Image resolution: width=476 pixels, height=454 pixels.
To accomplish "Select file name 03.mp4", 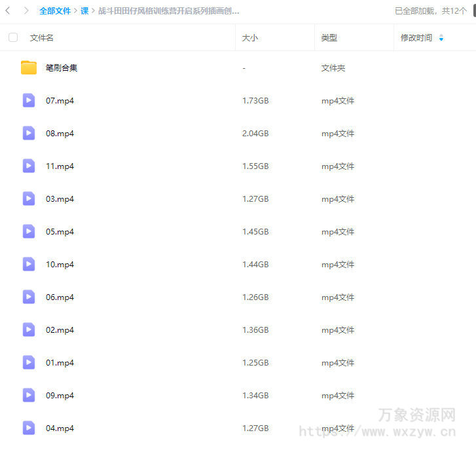I will [x=60, y=199].
